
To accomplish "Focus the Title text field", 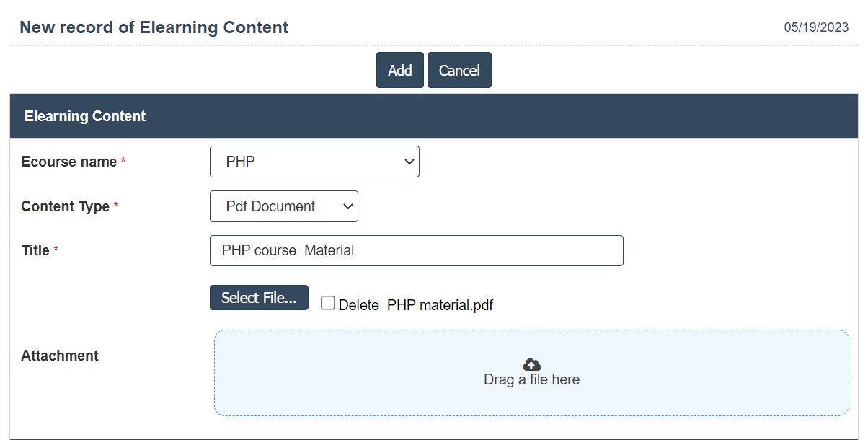I will tap(416, 250).
